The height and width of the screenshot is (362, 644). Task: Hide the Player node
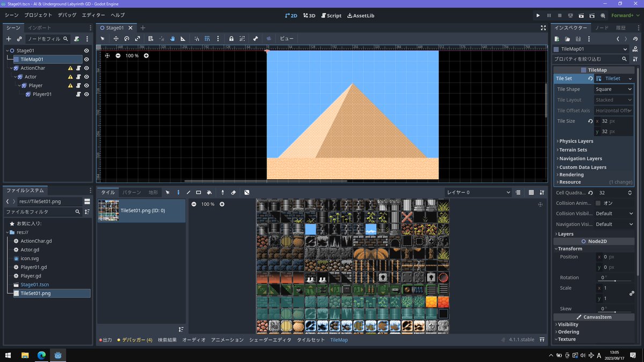point(86,85)
